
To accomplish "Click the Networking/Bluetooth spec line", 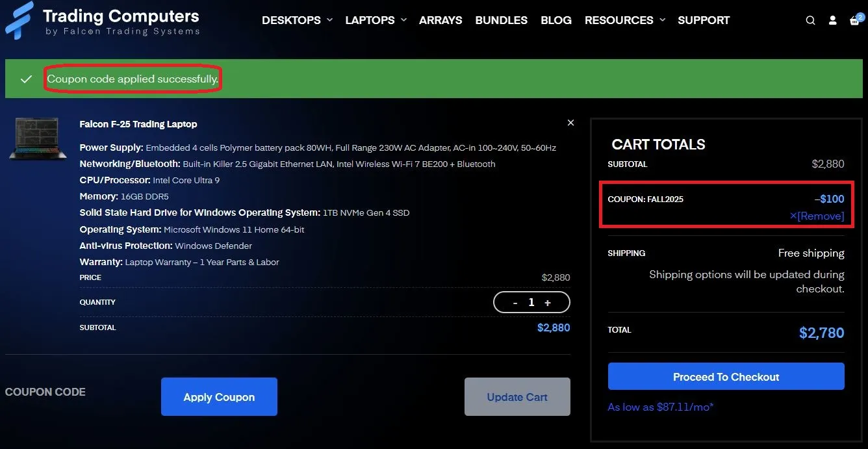I will tap(287, 164).
